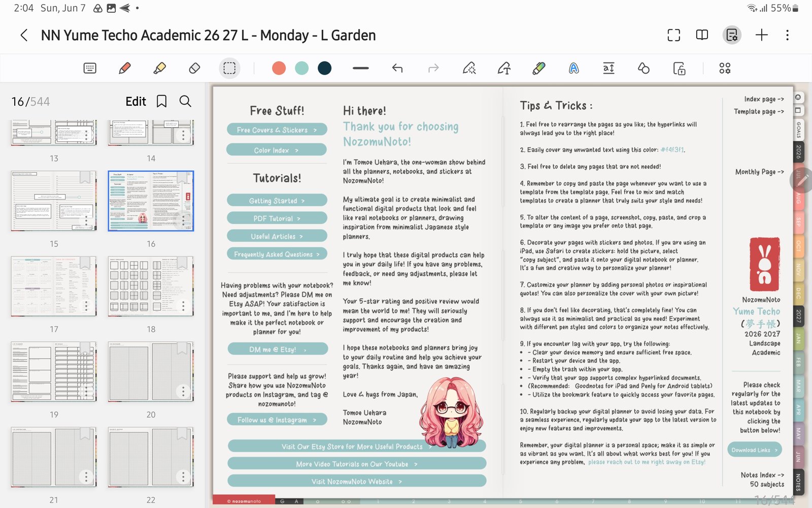
Task: Open the shapes insert tool
Action: 644,68
